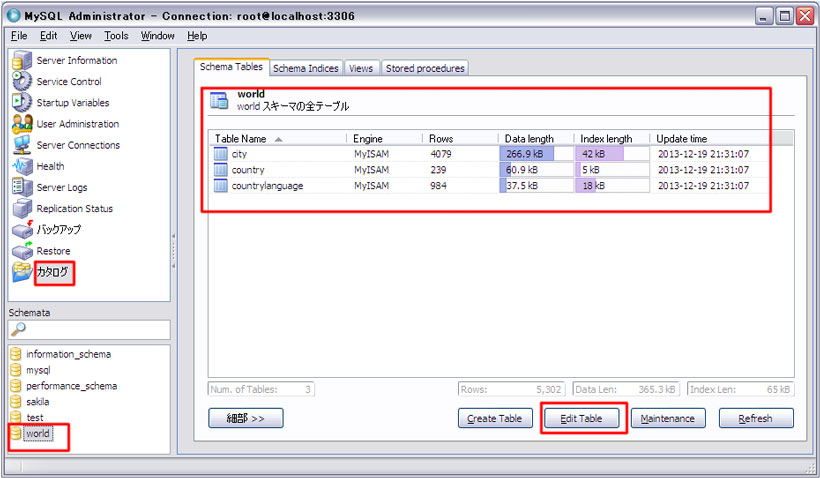
Task: Select Replication Status icon
Action: click(22, 208)
